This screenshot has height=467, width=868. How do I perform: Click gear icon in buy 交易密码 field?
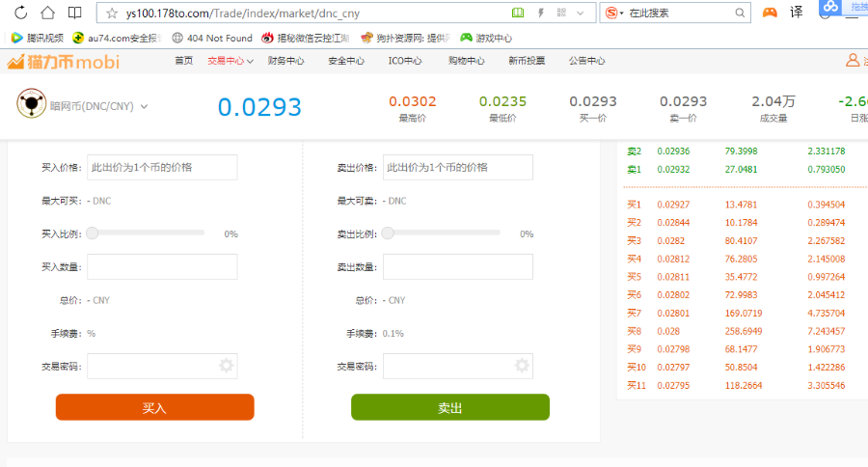point(226,366)
